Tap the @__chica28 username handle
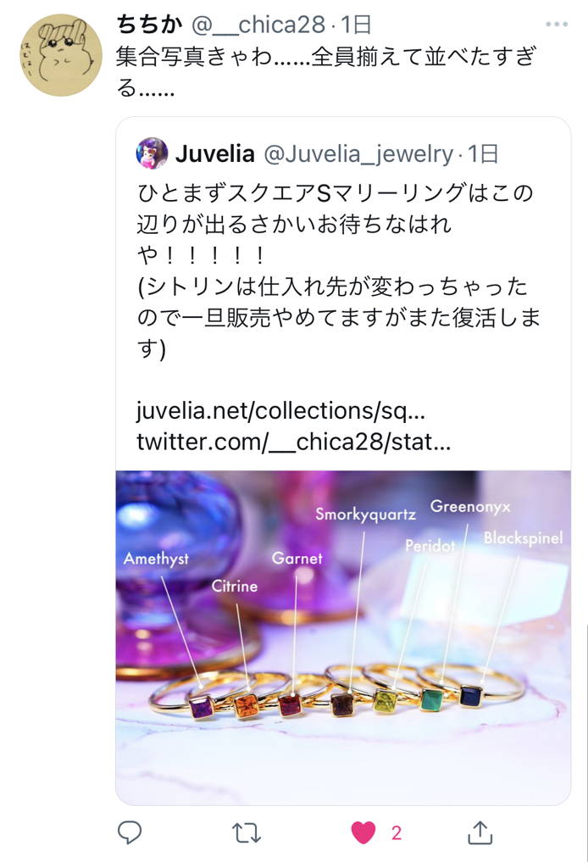The width and height of the screenshot is (588, 868). 258,25
